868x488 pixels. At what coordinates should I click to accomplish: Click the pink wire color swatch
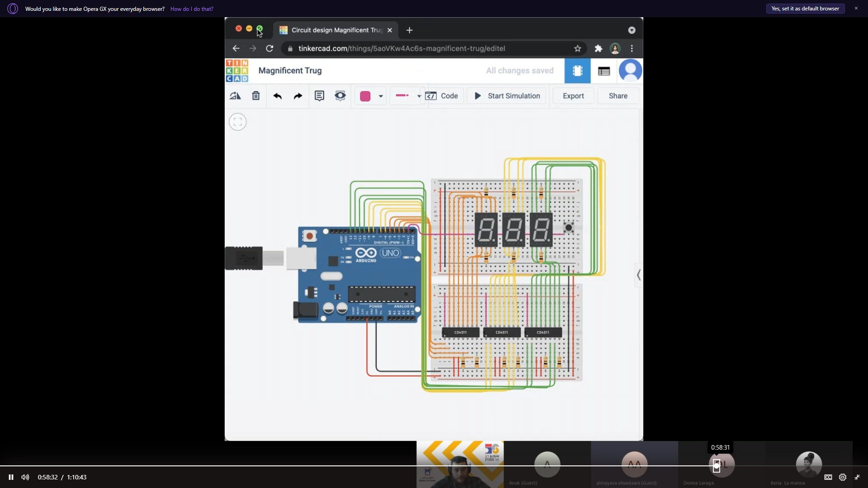[x=365, y=96]
